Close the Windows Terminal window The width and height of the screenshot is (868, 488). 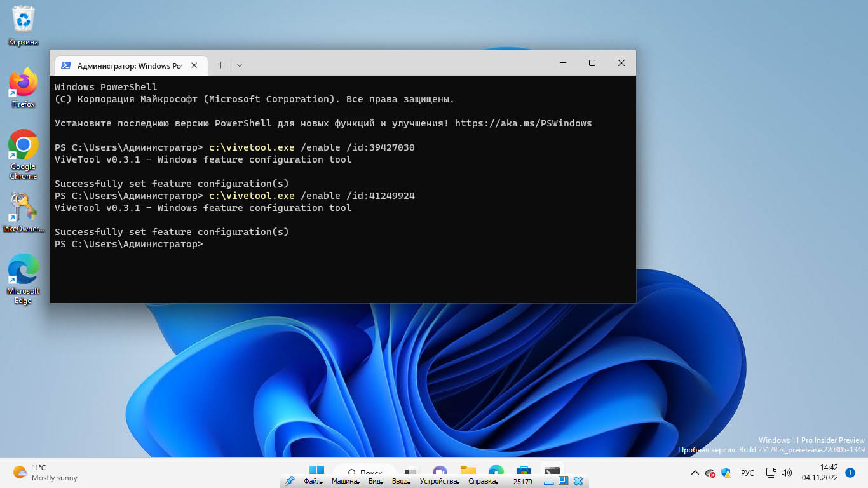(x=621, y=63)
